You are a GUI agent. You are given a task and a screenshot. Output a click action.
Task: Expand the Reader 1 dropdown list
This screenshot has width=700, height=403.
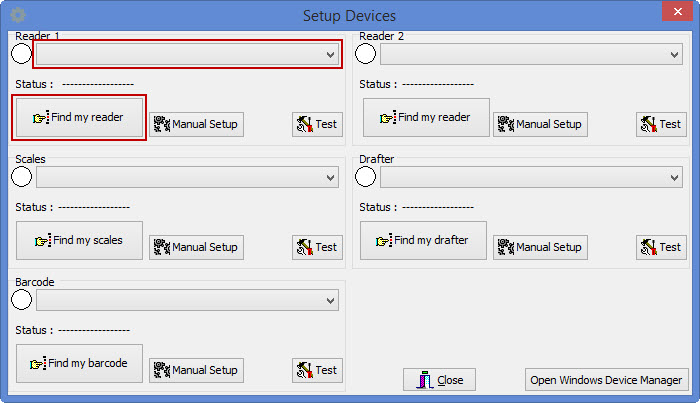pos(330,54)
